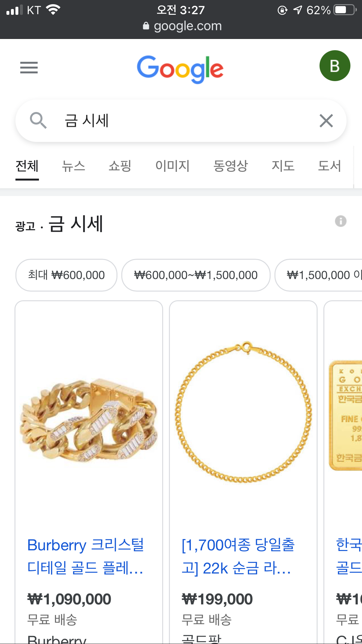Switch to the 동영상 tab
The height and width of the screenshot is (644, 362).
pyautogui.click(x=231, y=166)
